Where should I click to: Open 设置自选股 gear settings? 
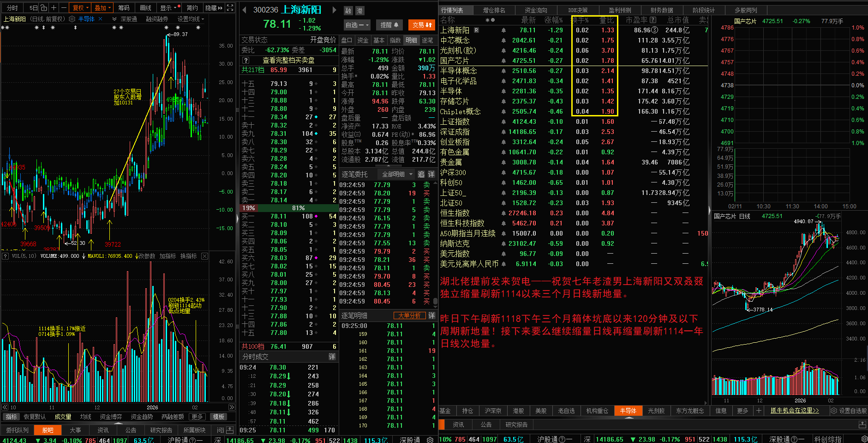pos(849,411)
